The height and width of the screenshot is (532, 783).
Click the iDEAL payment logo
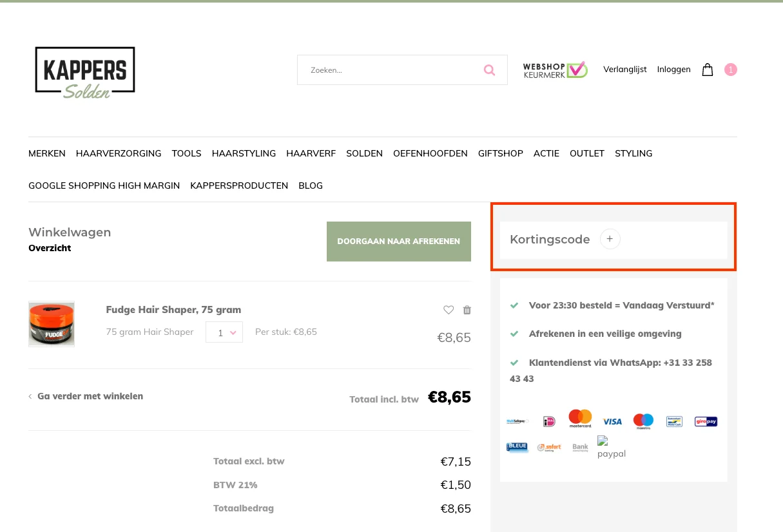click(549, 421)
